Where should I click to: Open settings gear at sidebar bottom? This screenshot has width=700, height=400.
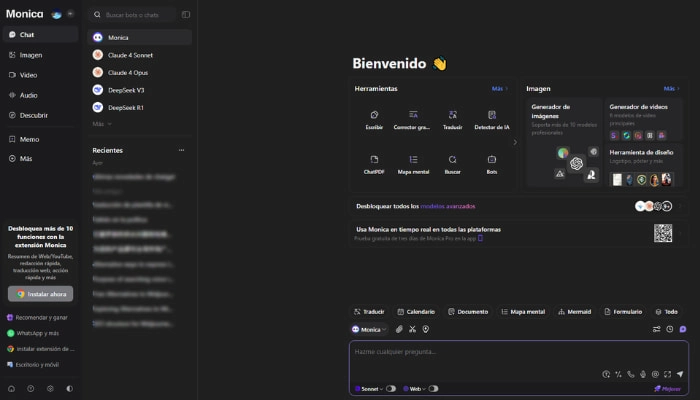point(50,388)
